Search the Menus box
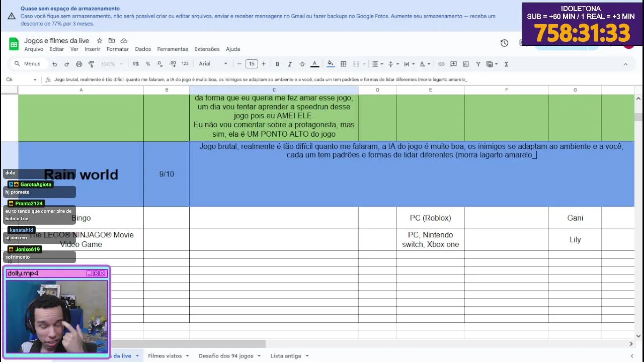This screenshot has width=644, height=362. (29, 64)
